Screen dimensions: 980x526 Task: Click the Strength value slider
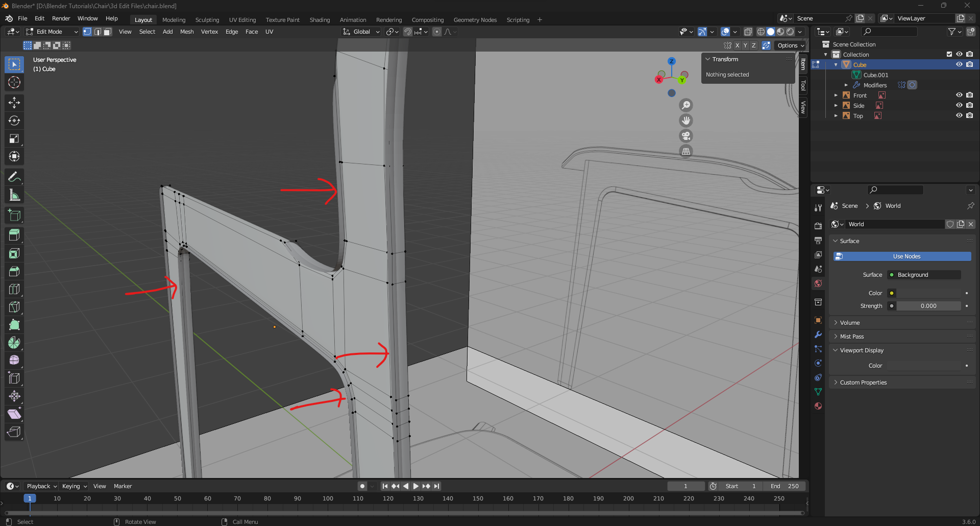pyautogui.click(x=929, y=306)
